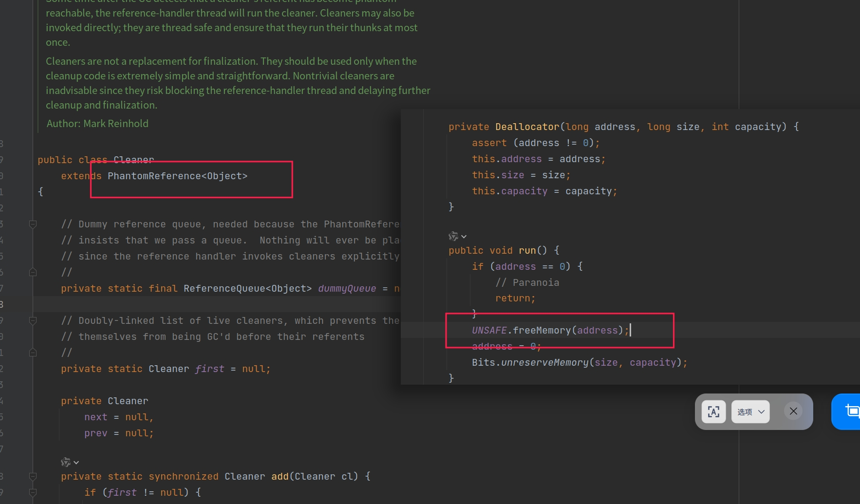Click the unreserveMemory method call
This screenshot has height=504, width=860.
(x=544, y=363)
